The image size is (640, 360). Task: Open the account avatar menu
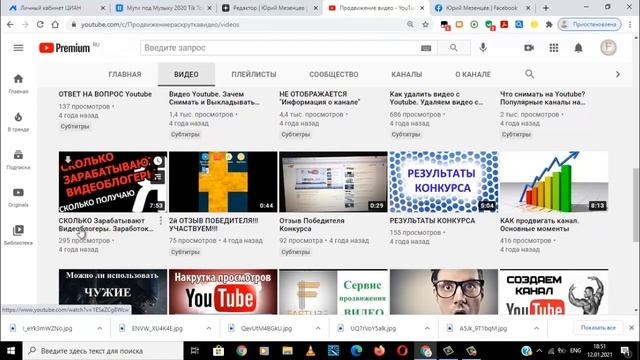[x=608, y=48]
